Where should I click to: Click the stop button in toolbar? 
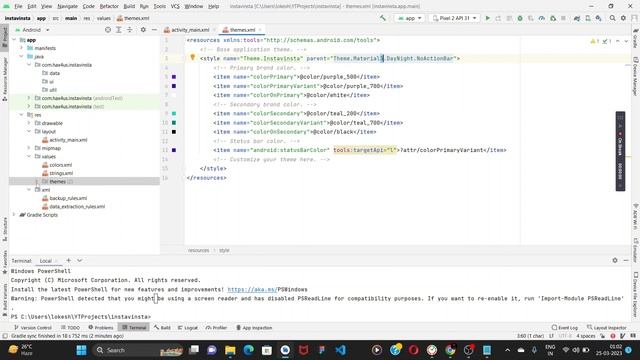point(563,18)
